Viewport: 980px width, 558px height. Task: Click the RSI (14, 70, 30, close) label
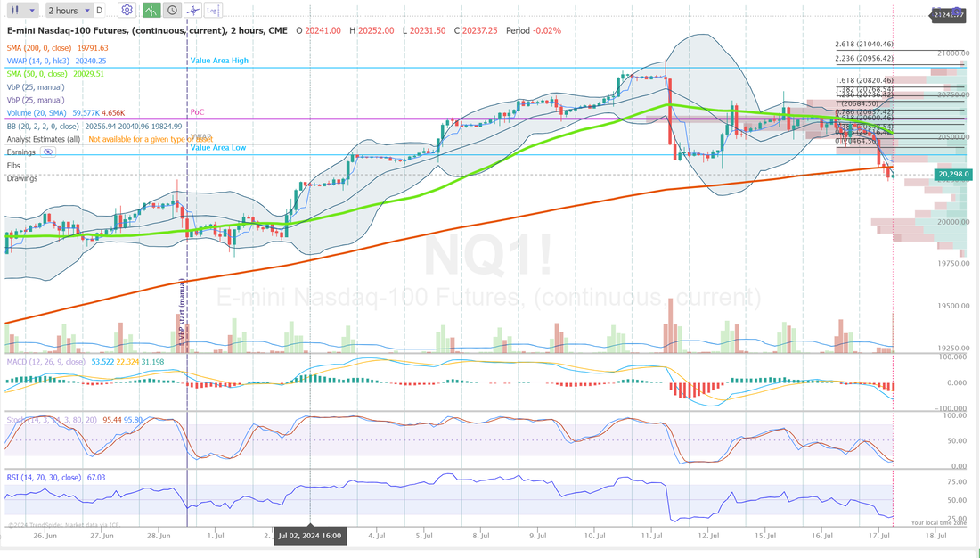point(44,477)
